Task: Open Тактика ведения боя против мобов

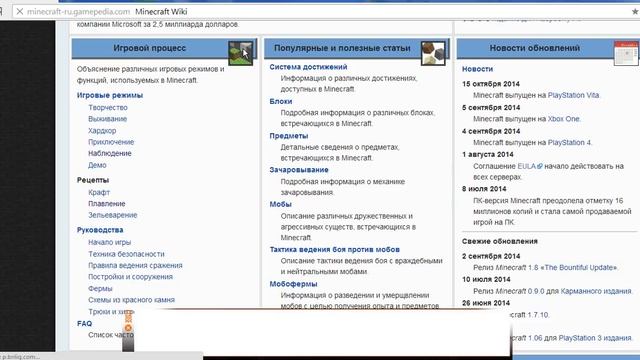Action: pyautogui.click(x=334, y=249)
